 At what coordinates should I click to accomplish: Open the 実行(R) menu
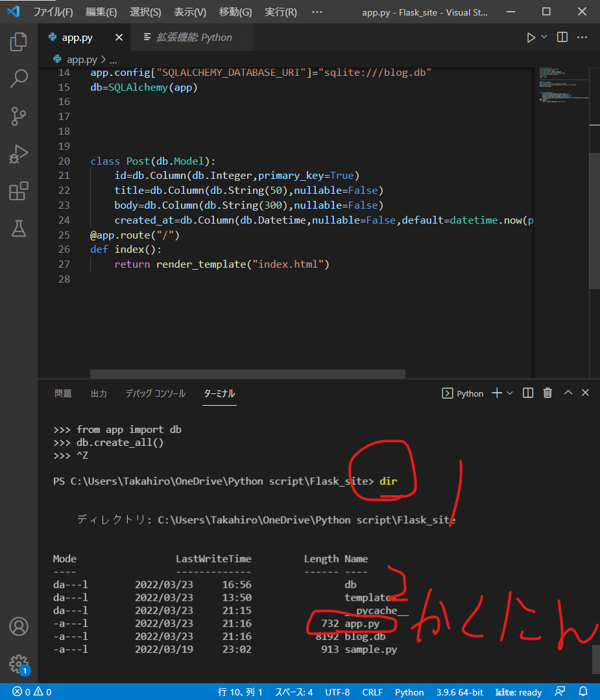(x=280, y=12)
